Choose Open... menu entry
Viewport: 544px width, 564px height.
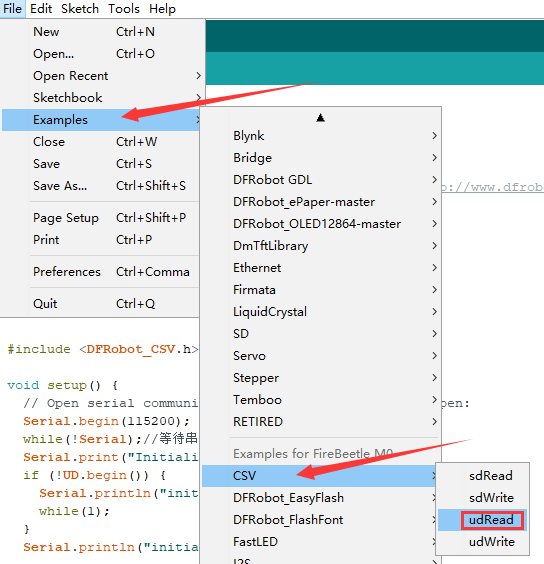(x=101, y=54)
